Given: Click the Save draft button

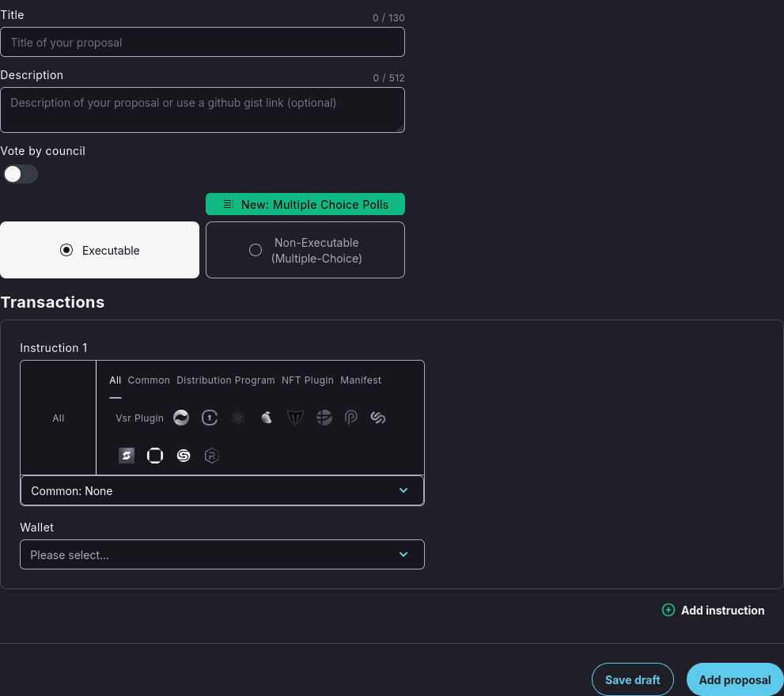Looking at the screenshot, I should tap(632, 679).
